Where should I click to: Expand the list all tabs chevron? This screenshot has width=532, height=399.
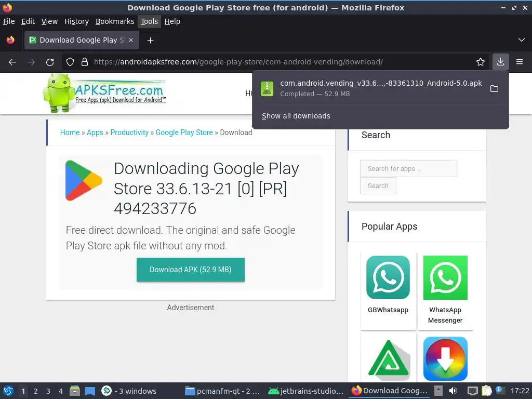[x=522, y=40]
